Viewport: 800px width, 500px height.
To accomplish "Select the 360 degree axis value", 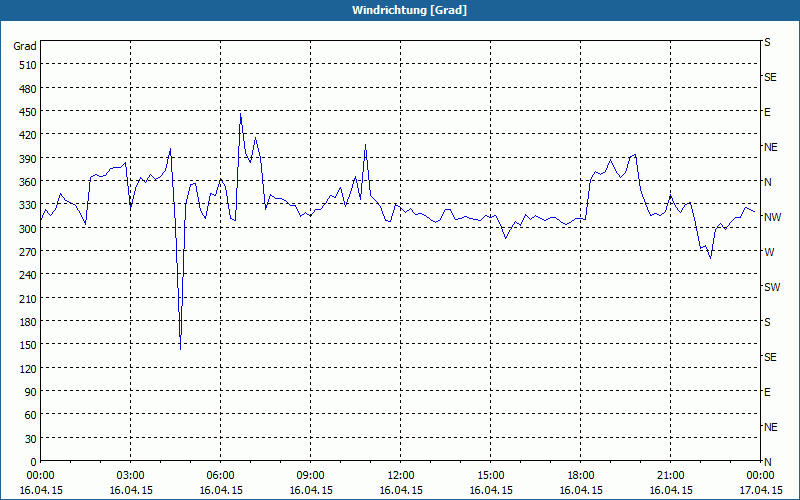I will coord(29,182).
